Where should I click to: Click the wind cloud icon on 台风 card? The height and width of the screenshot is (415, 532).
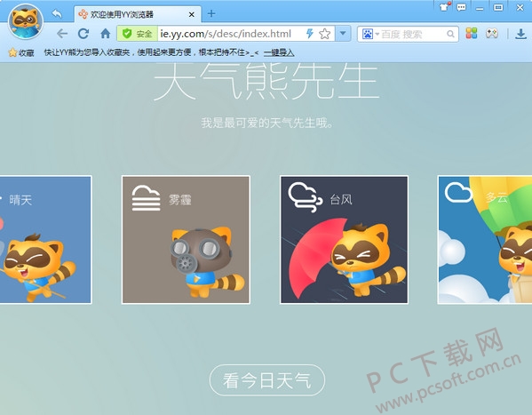tap(305, 197)
